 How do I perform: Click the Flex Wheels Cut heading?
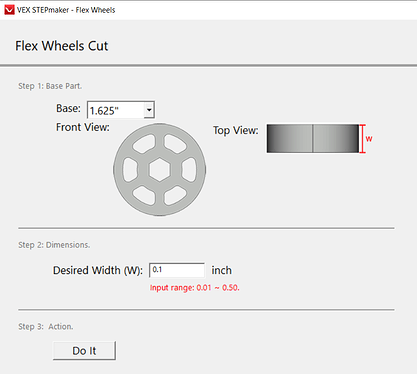(x=62, y=46)
